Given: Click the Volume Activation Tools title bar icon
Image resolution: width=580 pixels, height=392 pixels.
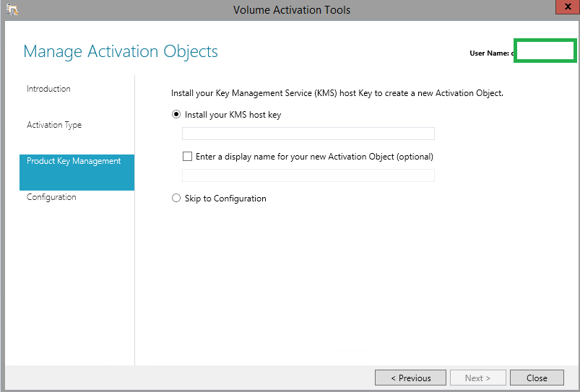Looking at the screenshot, I should [x=12, y=10].
